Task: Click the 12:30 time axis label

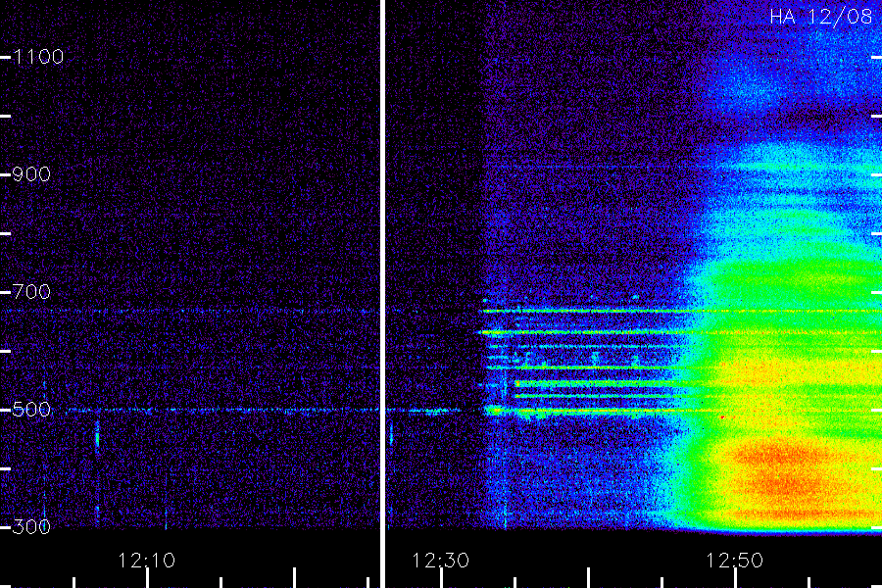Action: pos(440,561)
